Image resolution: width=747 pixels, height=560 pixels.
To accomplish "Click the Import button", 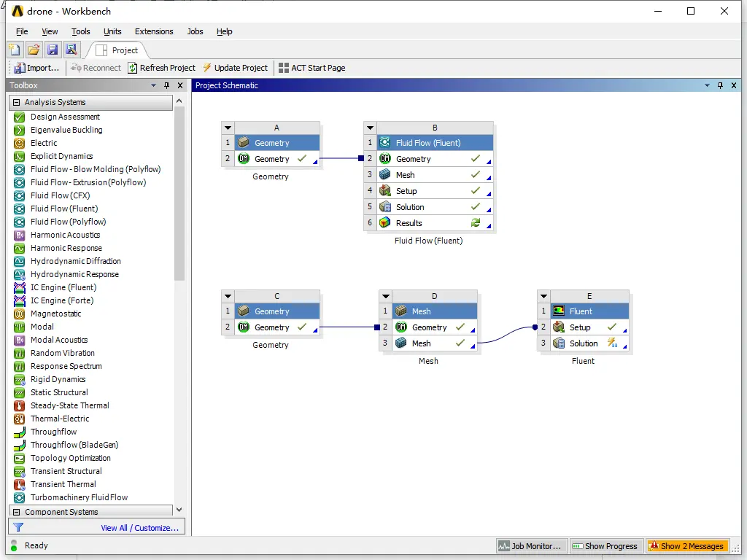I will pos(36,68).
